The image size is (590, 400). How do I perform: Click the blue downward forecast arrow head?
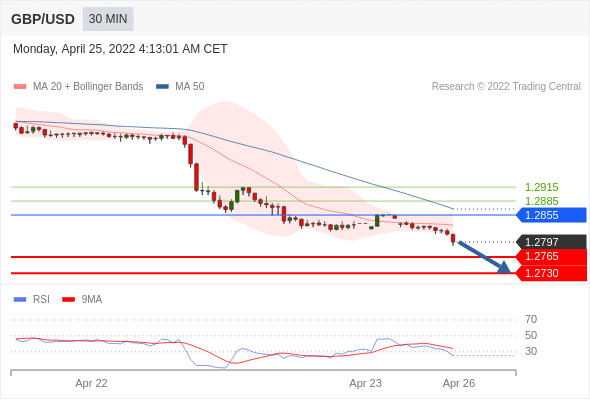[504, 268]
